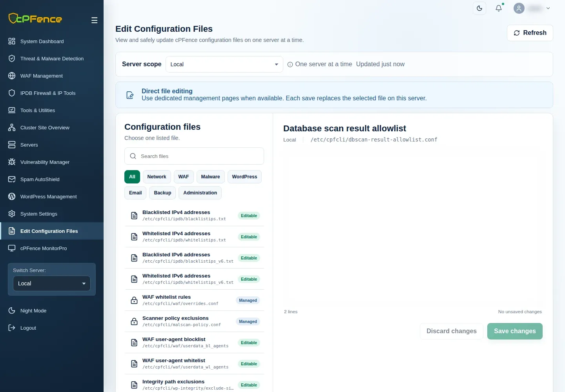565x392 pixels.
Task: Click the Refresh button
Action: point(530,33)
